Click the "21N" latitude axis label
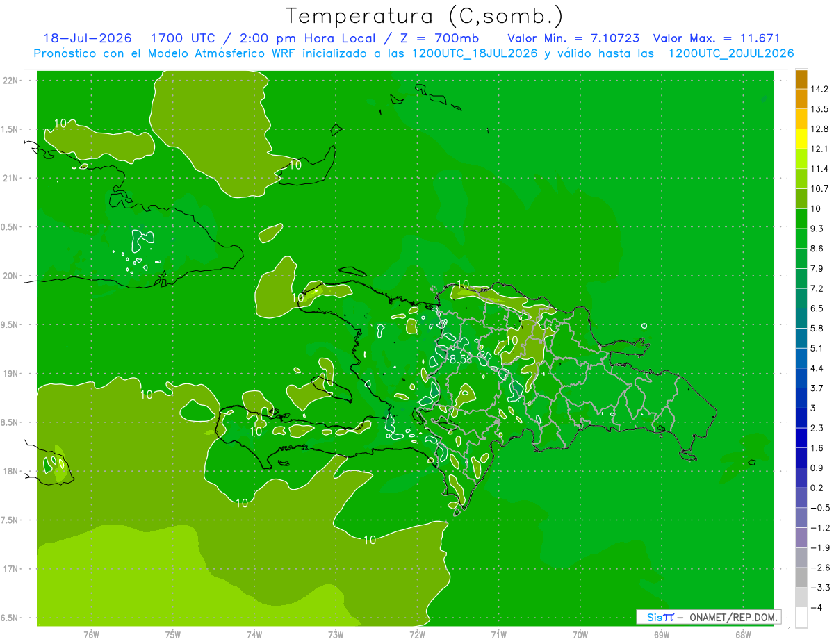Image resolution: width=834 pixels, height=644 pixels. [10, 178]
